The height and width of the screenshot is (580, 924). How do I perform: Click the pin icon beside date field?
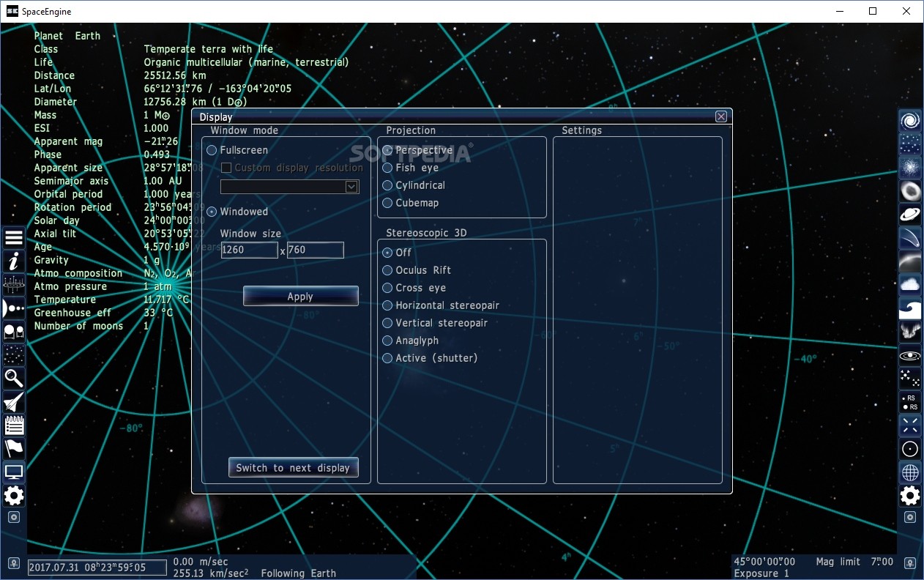(14, 565)
